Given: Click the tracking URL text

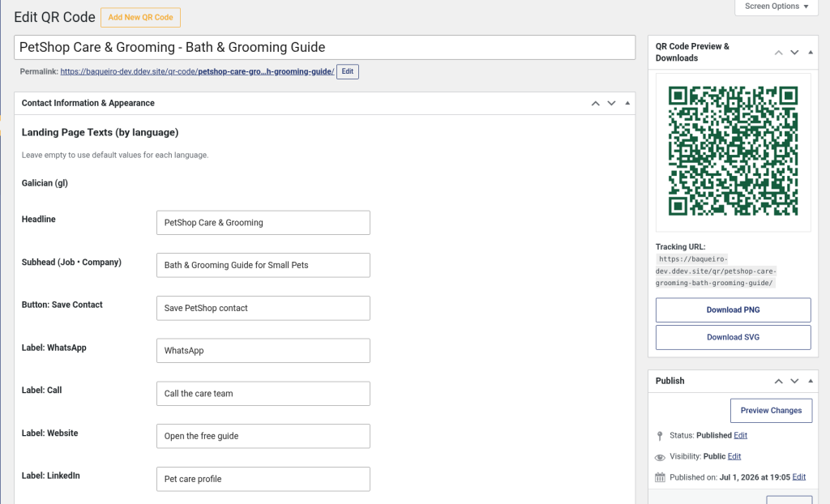Looking at the screenshot, I should (x=716, y=271).
